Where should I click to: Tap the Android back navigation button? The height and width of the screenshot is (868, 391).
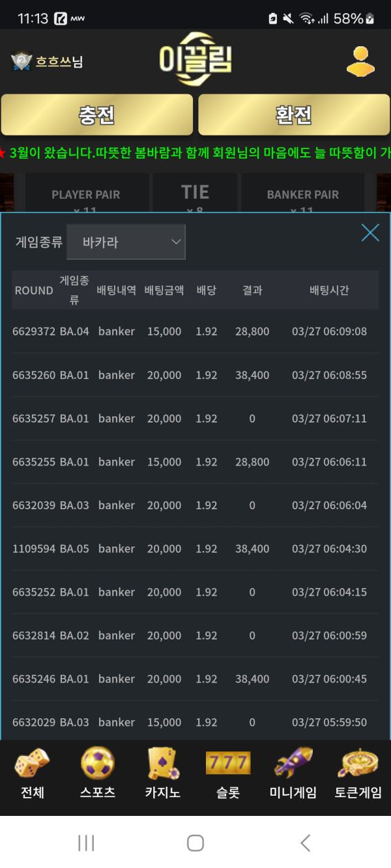[x=305, y=843]
